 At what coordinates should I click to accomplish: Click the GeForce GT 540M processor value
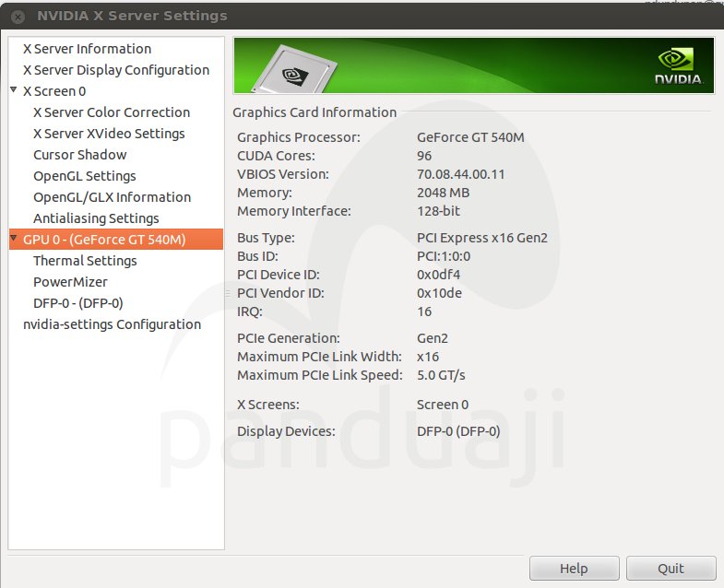pos(470,137)
